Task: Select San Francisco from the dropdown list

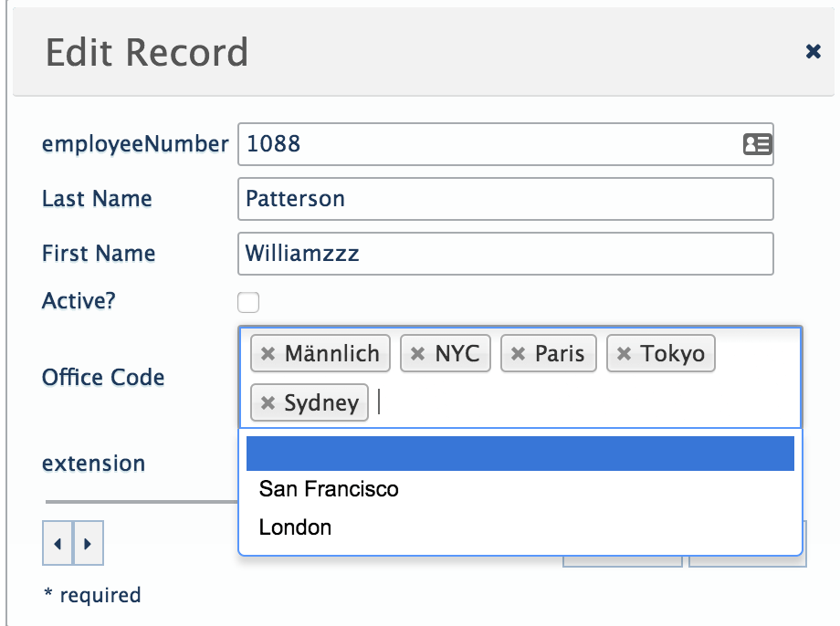Action: tap(329, 489)
